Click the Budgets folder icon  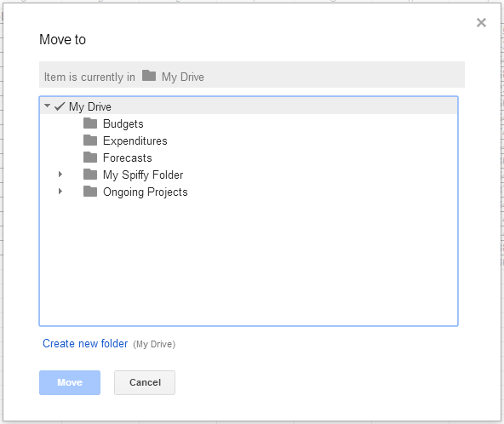[90, 123]
